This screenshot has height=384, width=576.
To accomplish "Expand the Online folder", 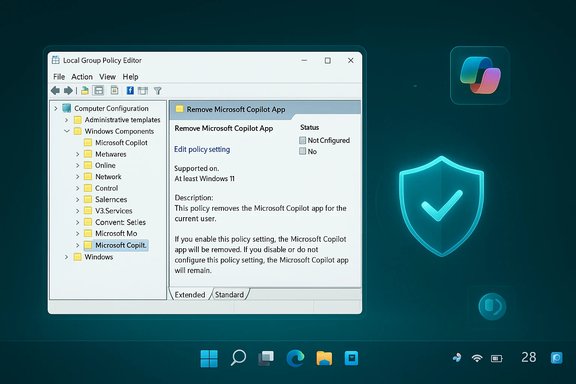I will [77, 165].
